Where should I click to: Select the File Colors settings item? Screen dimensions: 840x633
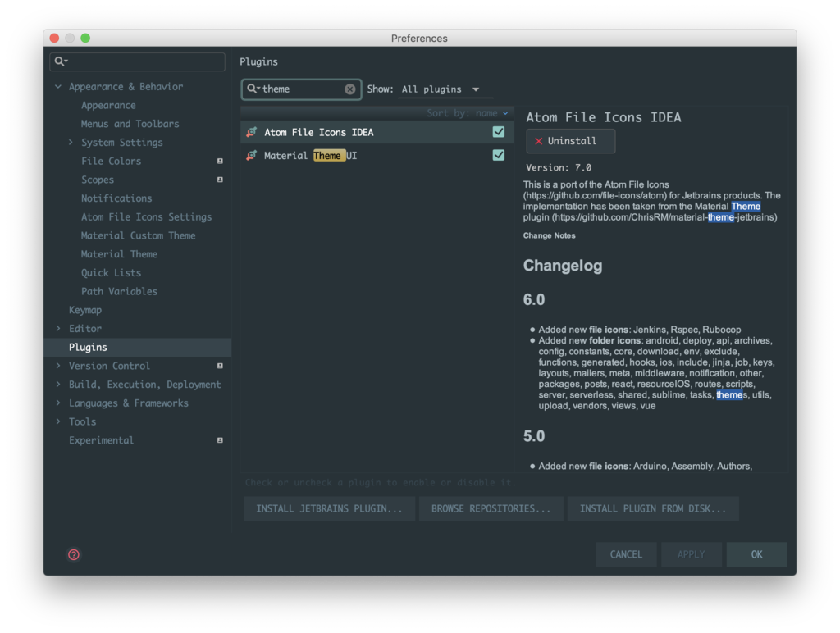(111, 161)
